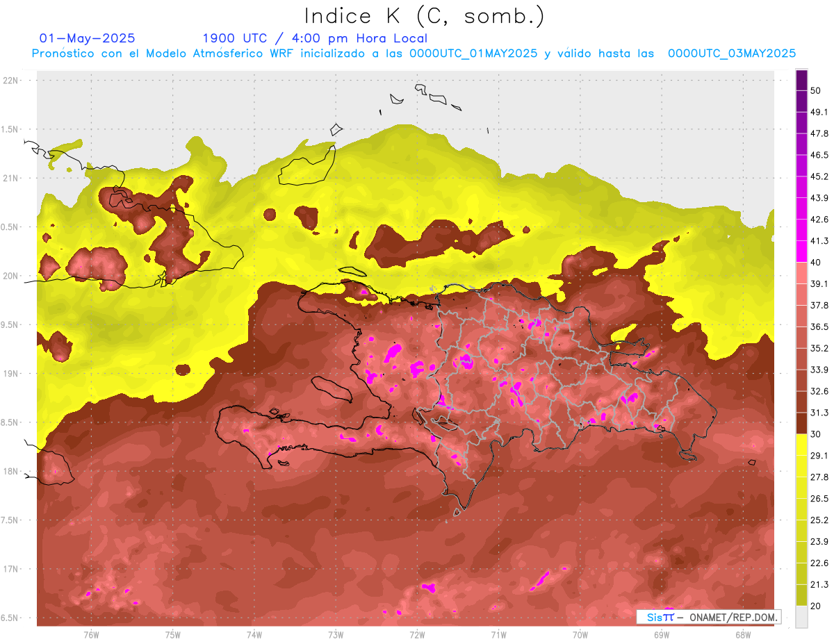834x644 pixels.
Task: Click the '22.6' color scale value
Action: click(x=819, y=563)
